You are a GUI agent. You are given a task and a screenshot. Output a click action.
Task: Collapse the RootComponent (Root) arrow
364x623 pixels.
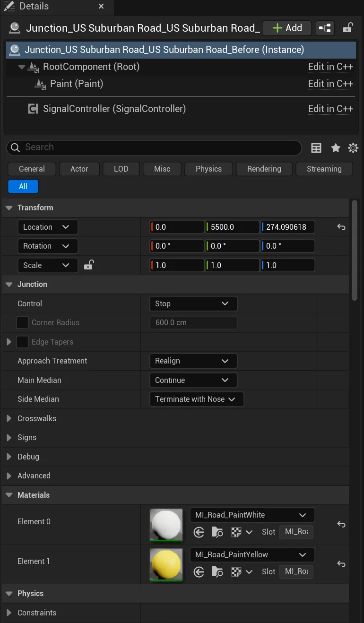click(21, 67)
